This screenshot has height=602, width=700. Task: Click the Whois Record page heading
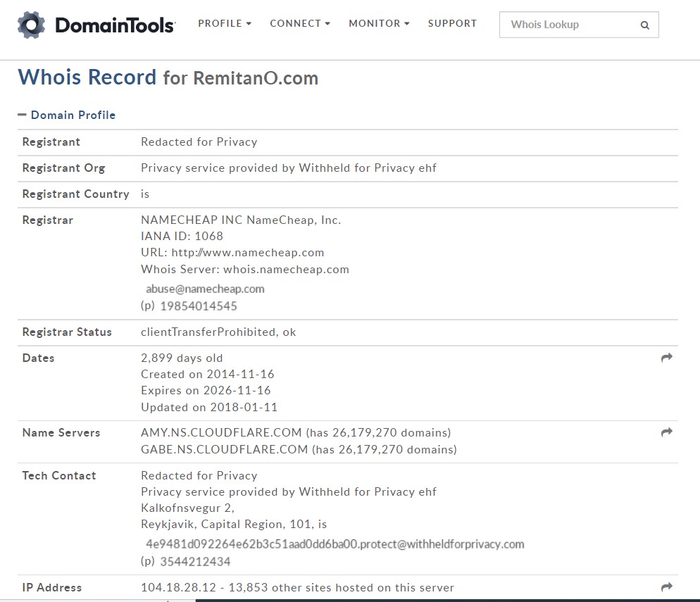[x=87, y=77]
